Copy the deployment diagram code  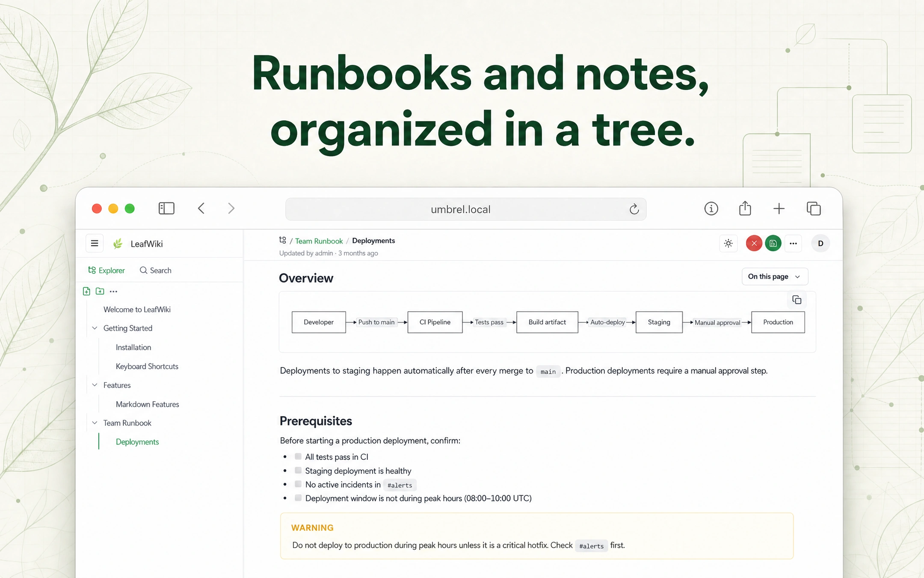tap(797, 300)
